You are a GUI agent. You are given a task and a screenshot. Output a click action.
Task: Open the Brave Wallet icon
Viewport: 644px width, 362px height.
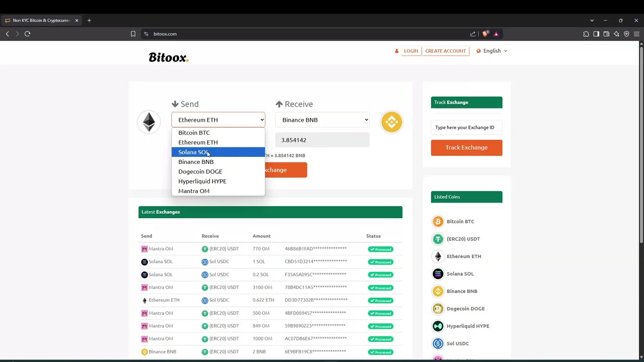[x=606, y=34]
